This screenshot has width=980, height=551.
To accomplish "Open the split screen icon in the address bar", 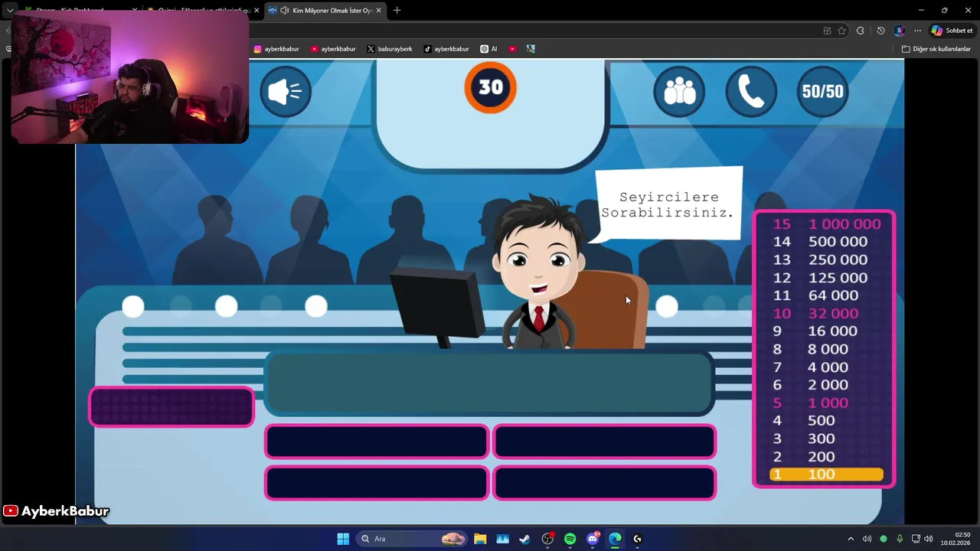I will (x=827, y=31).
